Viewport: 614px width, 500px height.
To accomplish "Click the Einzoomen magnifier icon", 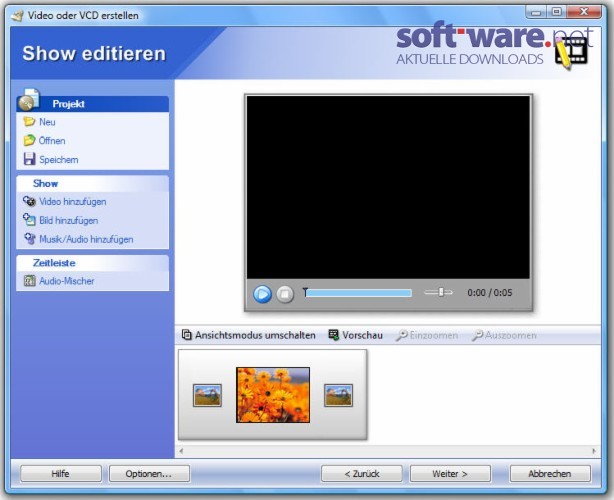I will point(401,336).
